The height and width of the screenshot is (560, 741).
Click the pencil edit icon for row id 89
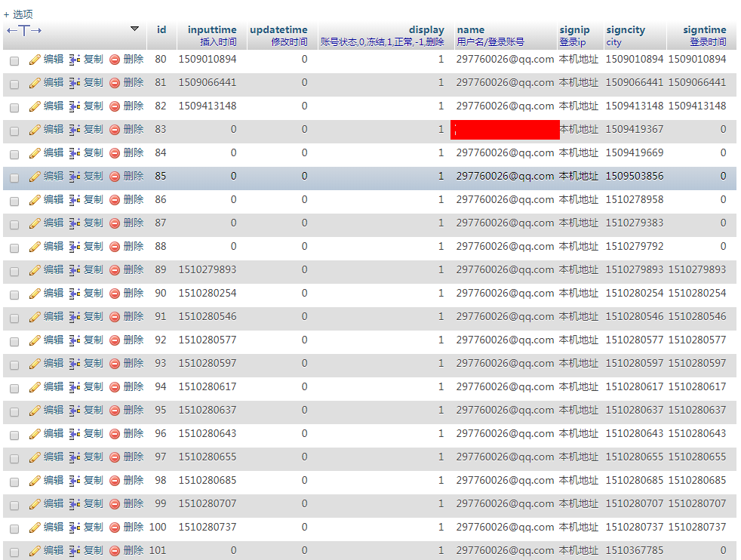[x=35, y=270]
